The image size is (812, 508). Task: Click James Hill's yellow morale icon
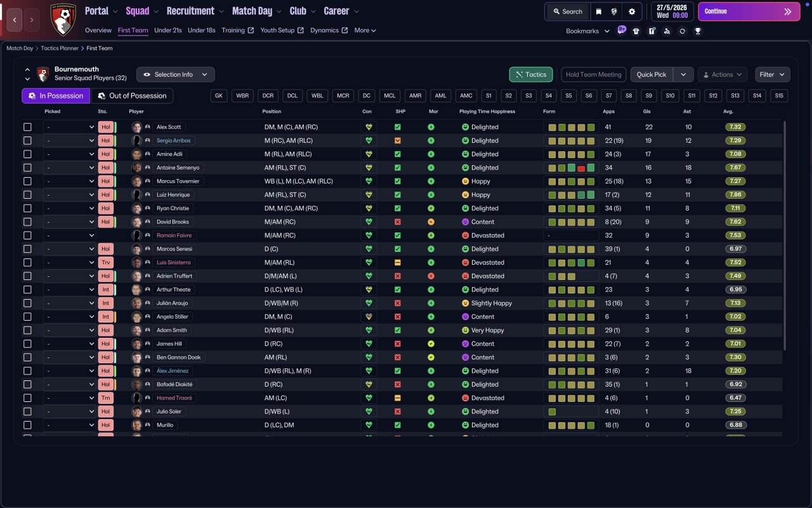[431, 344]
